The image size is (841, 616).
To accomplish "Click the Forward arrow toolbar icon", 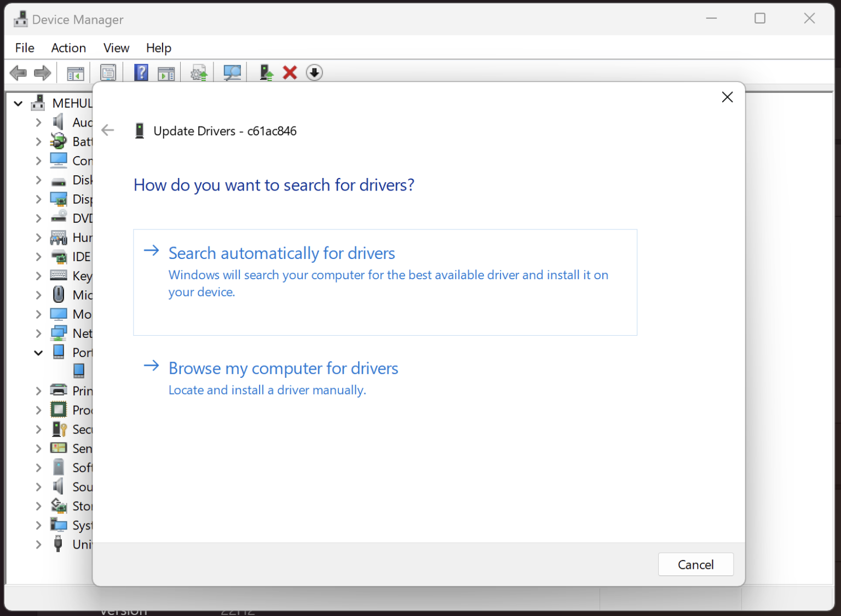I will (42, 73).
